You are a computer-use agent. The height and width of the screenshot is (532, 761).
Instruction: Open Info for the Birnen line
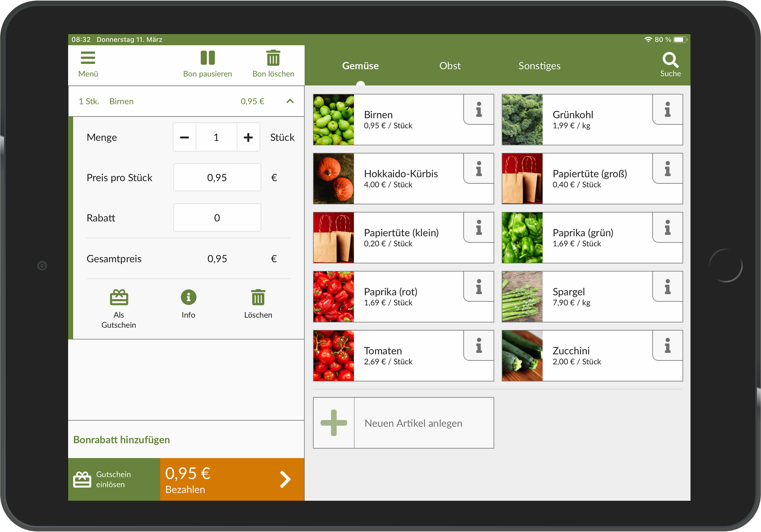(x=188, y=304)
